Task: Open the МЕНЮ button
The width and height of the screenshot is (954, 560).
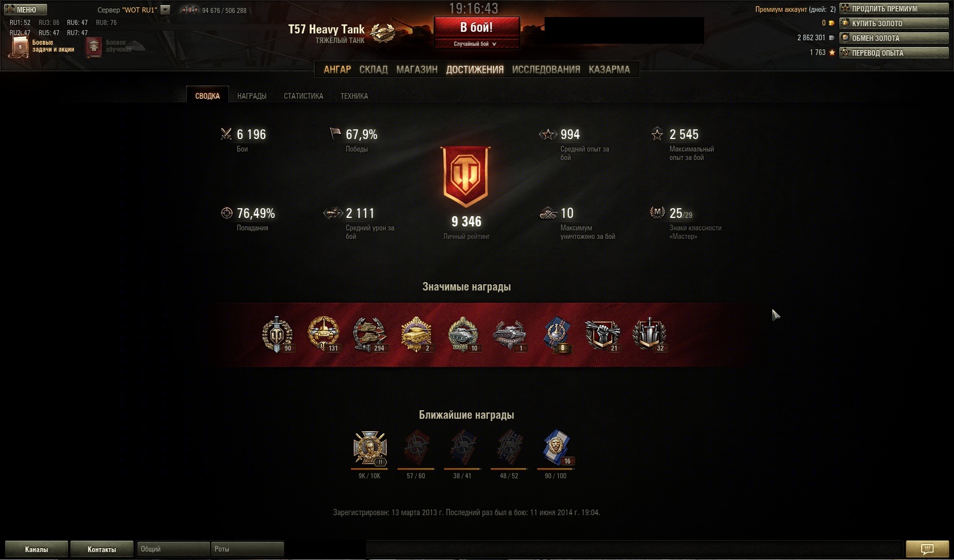Action: pyautogui.click(x=25, y=10)
